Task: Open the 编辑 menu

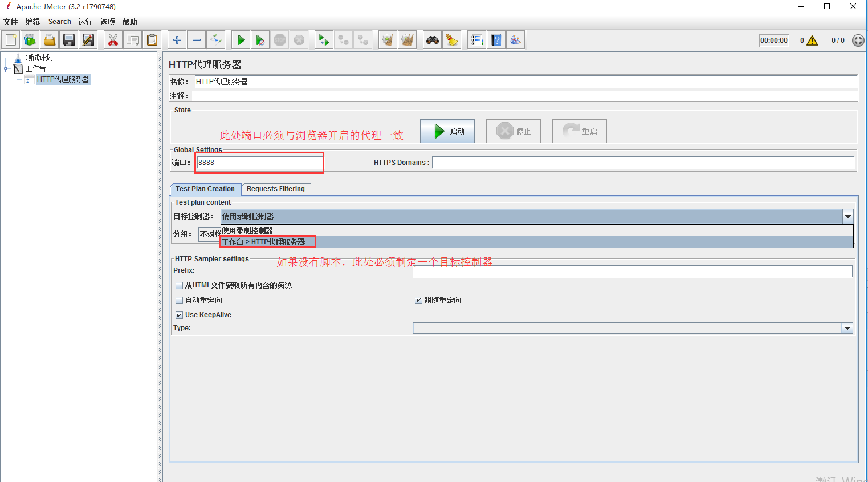Action: point(32,22)
